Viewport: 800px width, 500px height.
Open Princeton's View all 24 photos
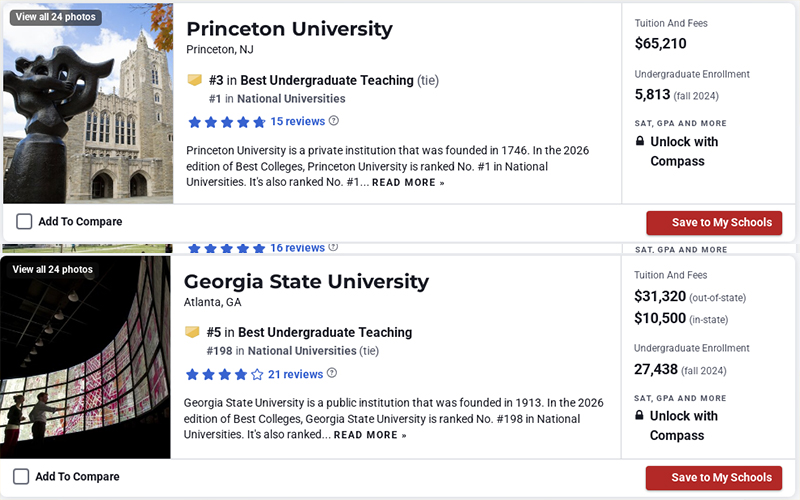[x=56, y=17]
